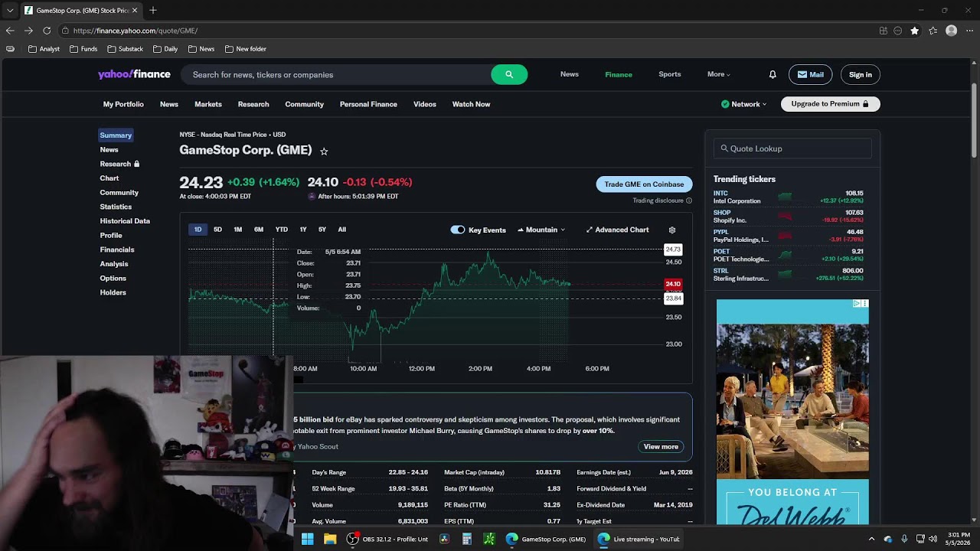Open a new browser tab with plus

pyautogui.click(x=153, y=10)
